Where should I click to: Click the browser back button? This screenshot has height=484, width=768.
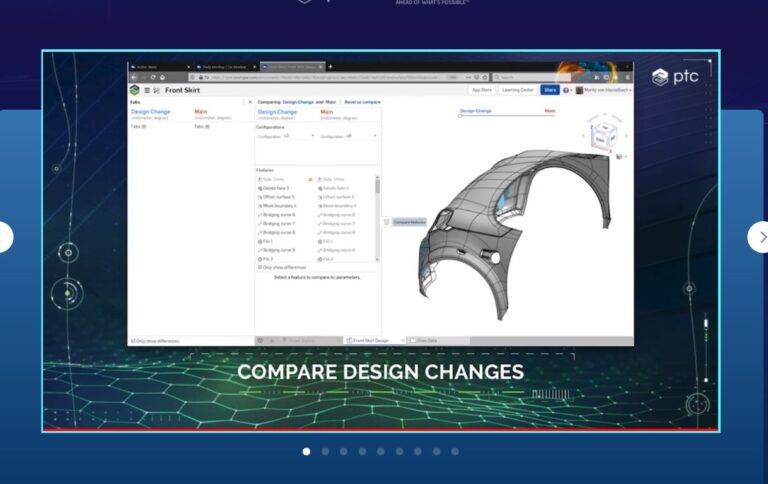[134, 77]
